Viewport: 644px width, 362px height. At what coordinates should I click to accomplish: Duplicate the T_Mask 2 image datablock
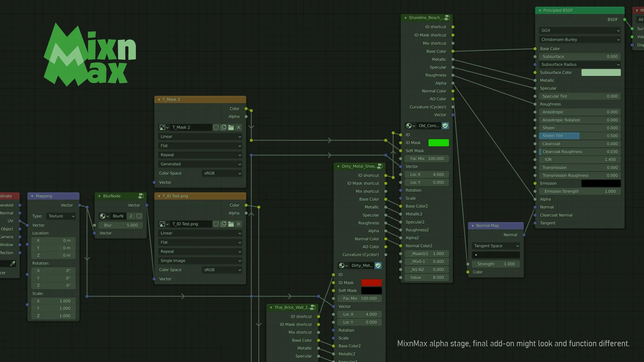224,127
